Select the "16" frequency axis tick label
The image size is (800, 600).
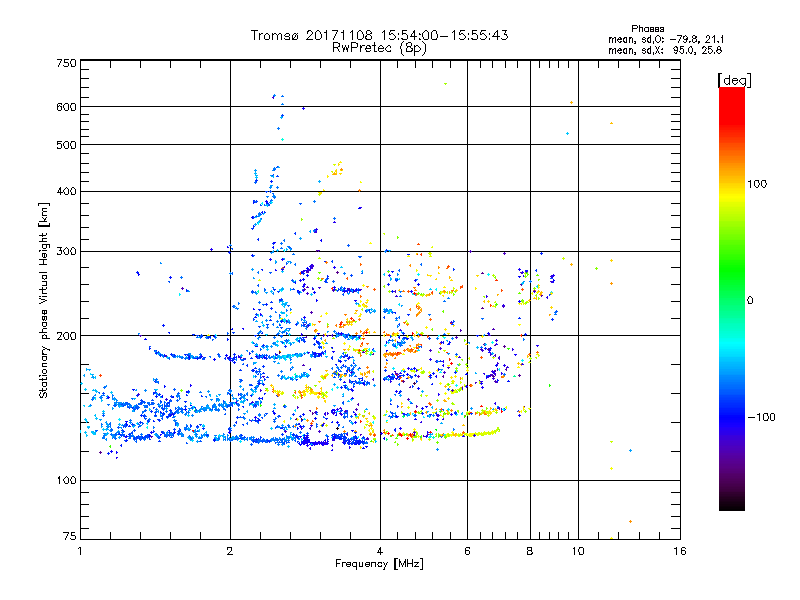tap(680, 551)
